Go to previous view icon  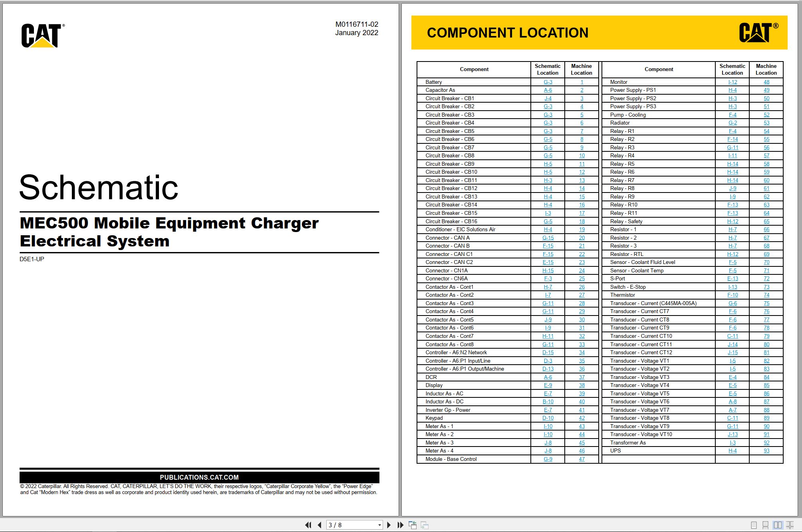click(413, 525)
